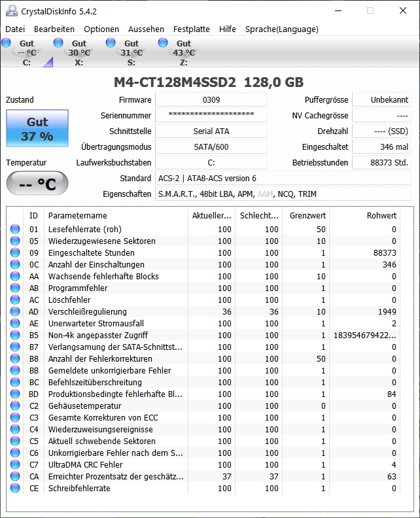Click the SATA/600 transfer mode field
Screen dimensions: 420x518
211,147
